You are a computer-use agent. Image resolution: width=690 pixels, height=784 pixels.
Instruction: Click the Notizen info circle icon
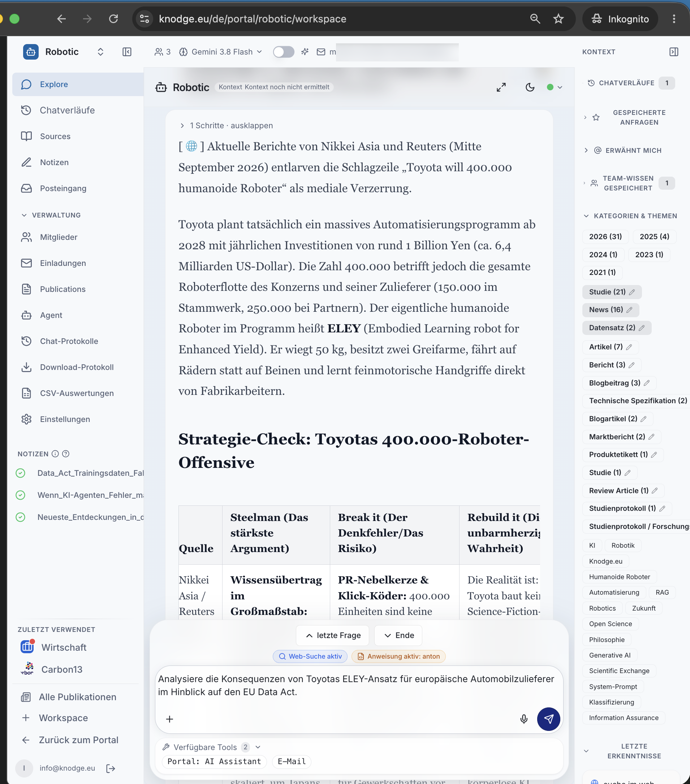point(55,454)
